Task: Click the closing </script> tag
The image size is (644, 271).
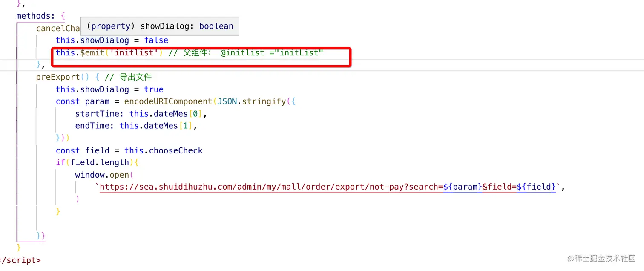Action: pos(20,260)
